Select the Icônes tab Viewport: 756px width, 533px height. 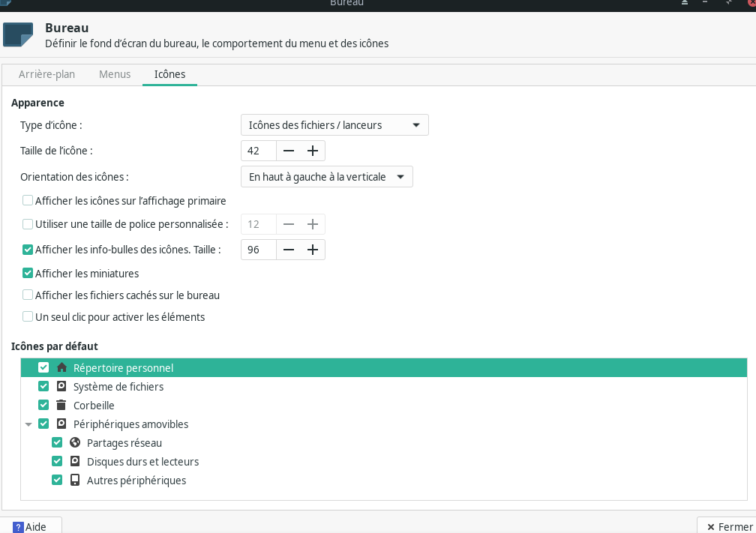(x=169, y=74)
